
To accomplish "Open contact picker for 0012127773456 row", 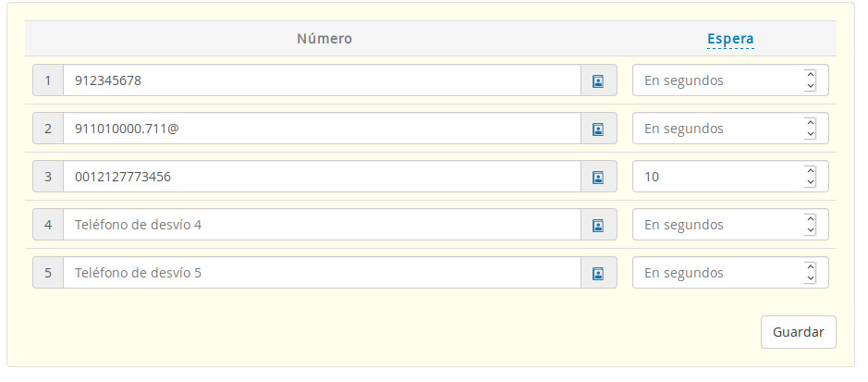I will pyautogui.click(x=598, y=177).
